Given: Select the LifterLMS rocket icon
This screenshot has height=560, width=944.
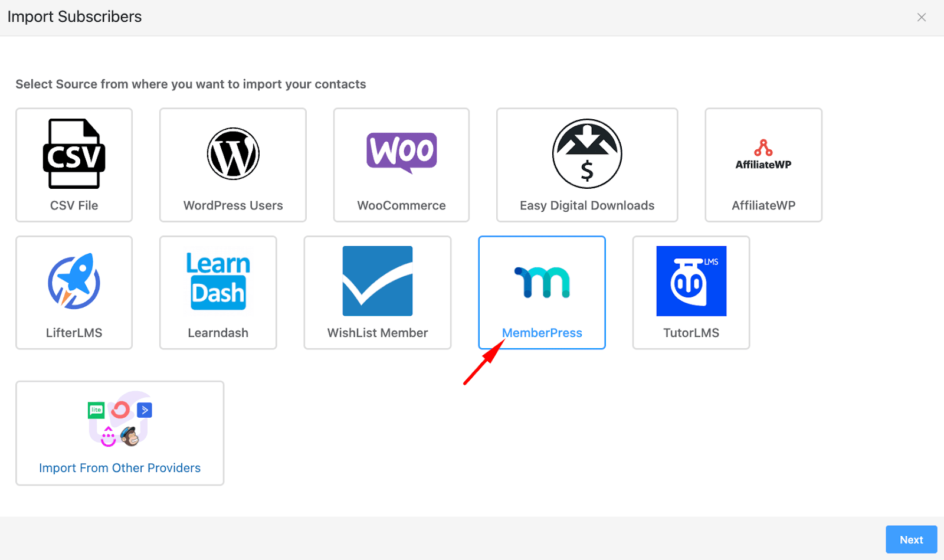Looking at the screenshot, I should point(74,281).
